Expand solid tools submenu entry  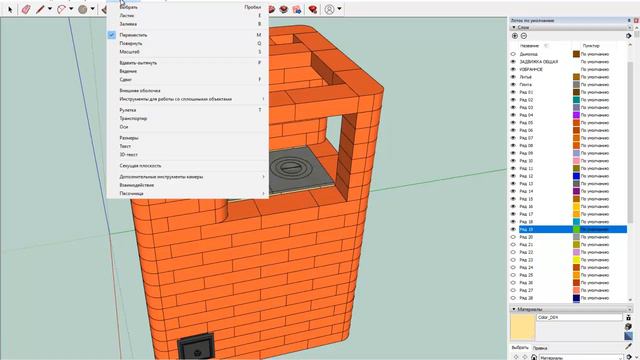pos(189,99)
